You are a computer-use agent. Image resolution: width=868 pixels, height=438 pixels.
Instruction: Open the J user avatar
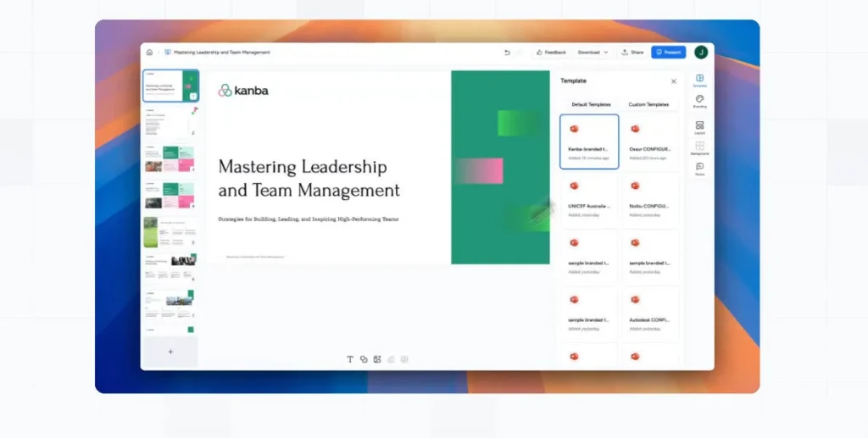point(701,52)
